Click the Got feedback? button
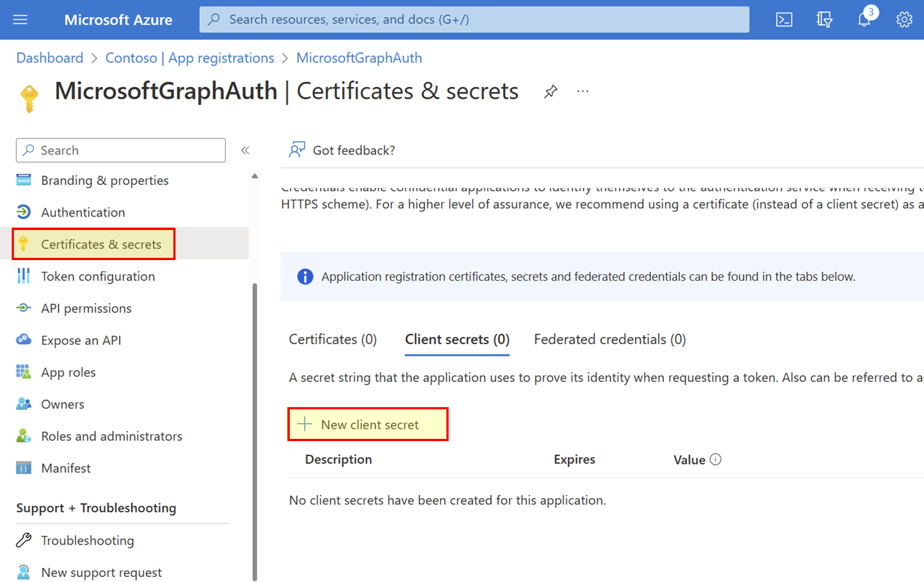924x582 pixels. click(342, 150)
